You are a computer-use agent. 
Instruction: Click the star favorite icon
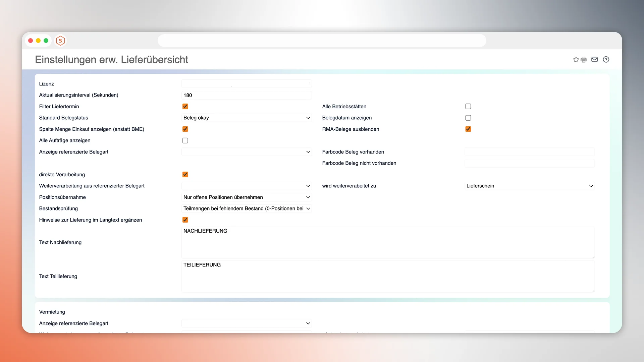[x=576, y=60]
